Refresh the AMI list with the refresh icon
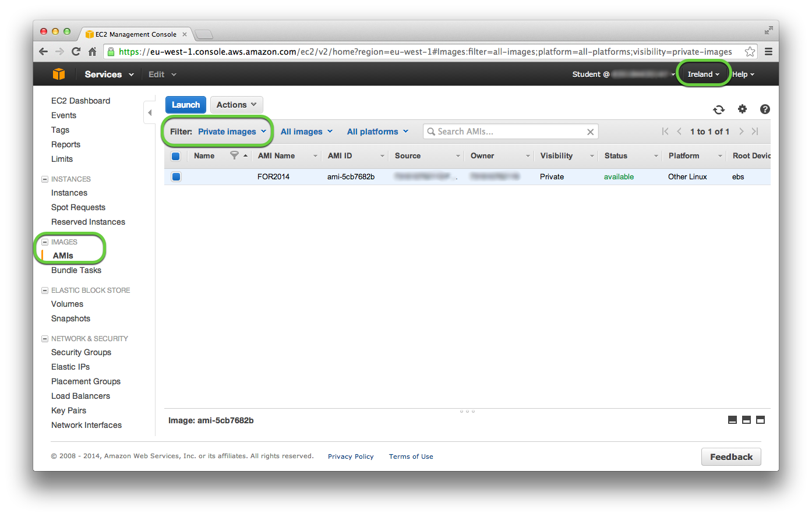 pos(719,109)
